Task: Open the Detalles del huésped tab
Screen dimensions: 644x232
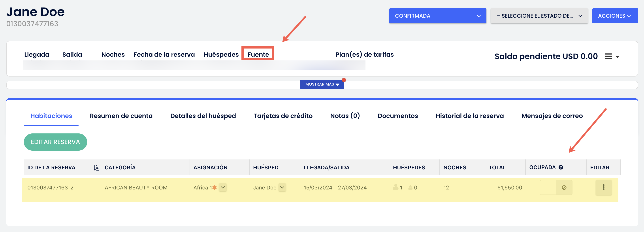Action: pyautogui.click(x=203, y=116)
